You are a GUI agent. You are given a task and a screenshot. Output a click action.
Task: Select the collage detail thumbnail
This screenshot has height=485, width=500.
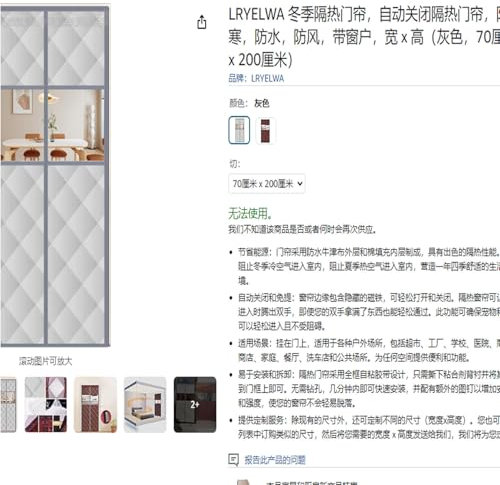[46, 405]
